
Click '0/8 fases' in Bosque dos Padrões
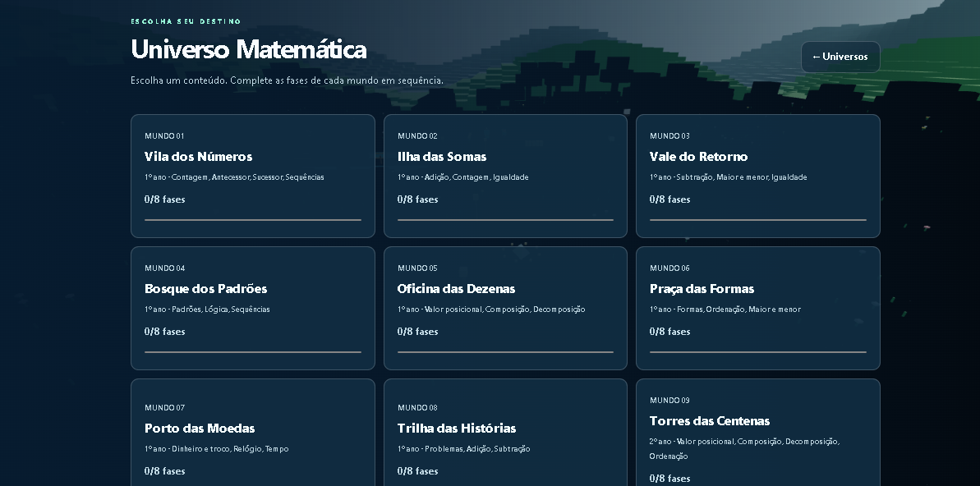(x=165, y=332)
